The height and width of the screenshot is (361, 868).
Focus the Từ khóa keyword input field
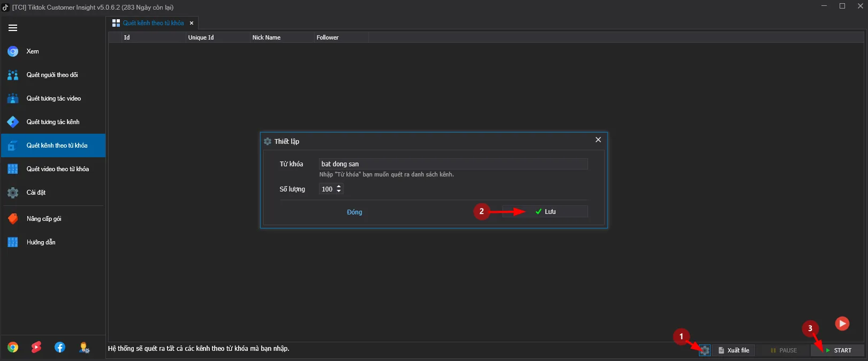(453, 164)
